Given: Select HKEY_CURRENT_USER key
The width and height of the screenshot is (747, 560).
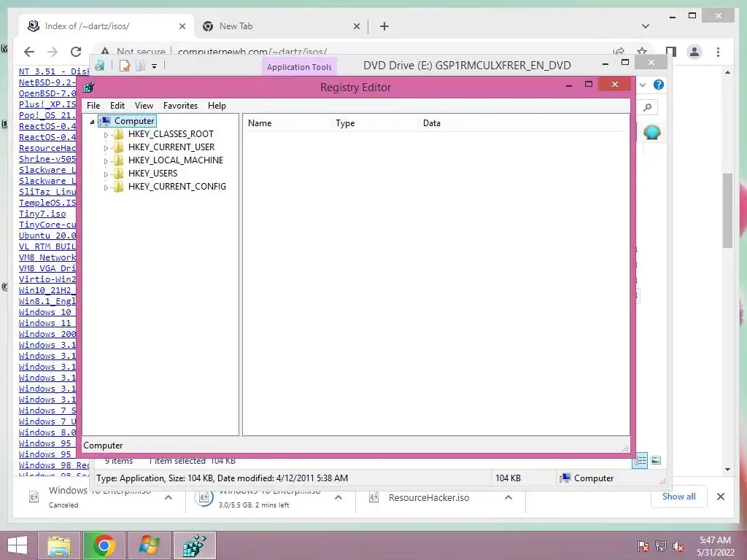Looking at the screenshot, I should (171, 147).
